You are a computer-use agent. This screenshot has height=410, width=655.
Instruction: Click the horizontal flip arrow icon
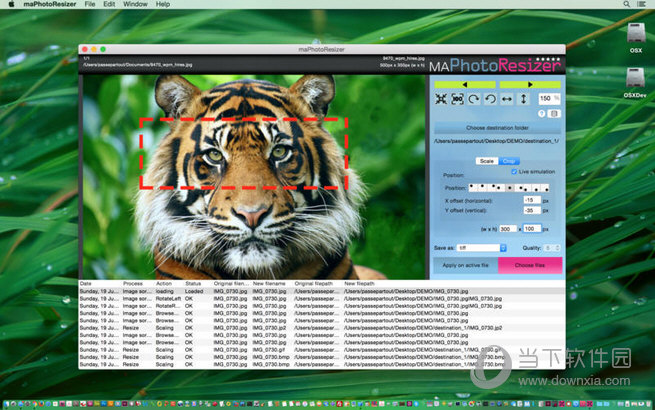506,100
